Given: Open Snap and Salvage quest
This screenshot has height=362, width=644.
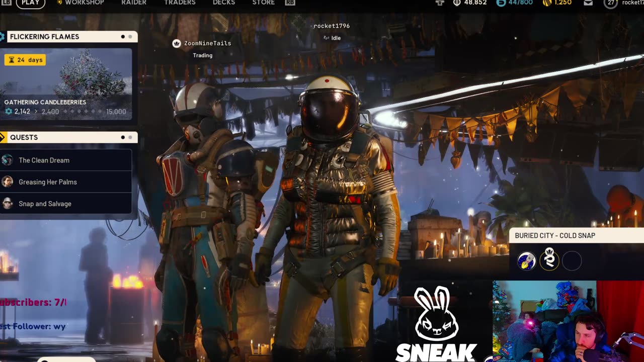Looking at the screenshot, I should click(66, 203).
